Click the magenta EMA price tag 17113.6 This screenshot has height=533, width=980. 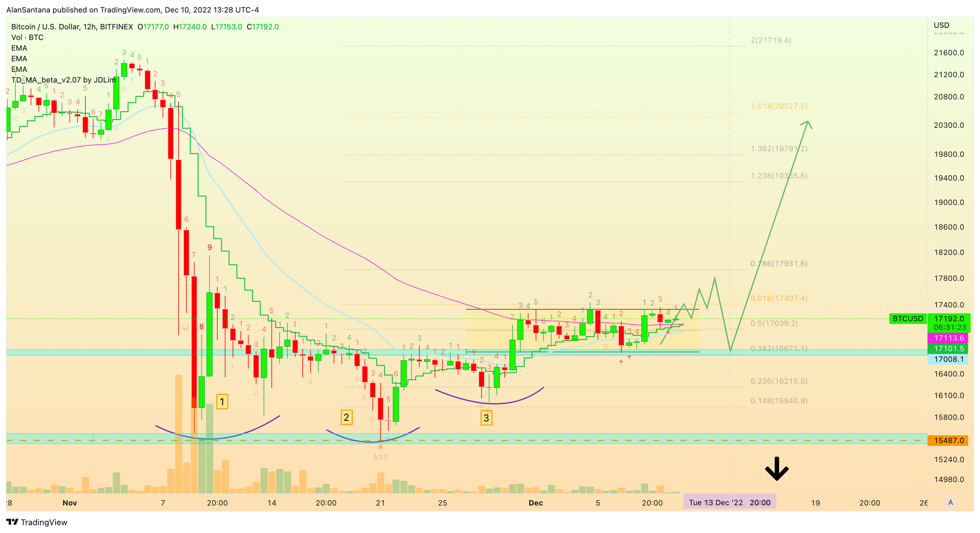(x=947, y=338)
